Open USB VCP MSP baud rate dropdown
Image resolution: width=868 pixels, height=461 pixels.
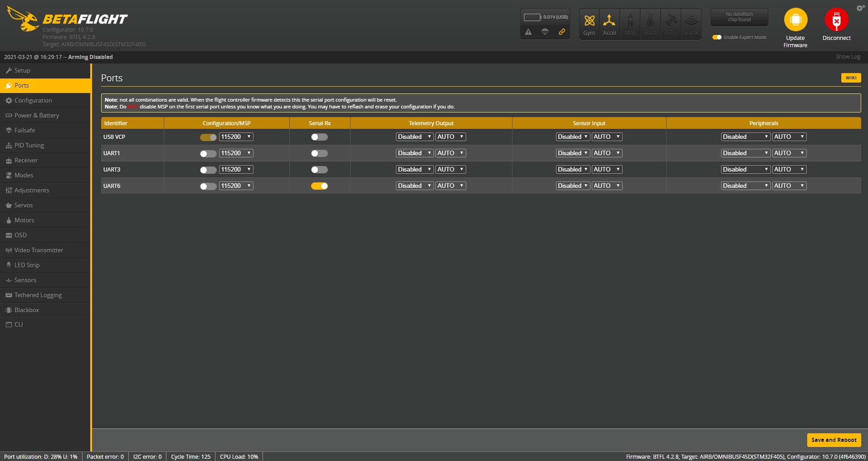236,137
